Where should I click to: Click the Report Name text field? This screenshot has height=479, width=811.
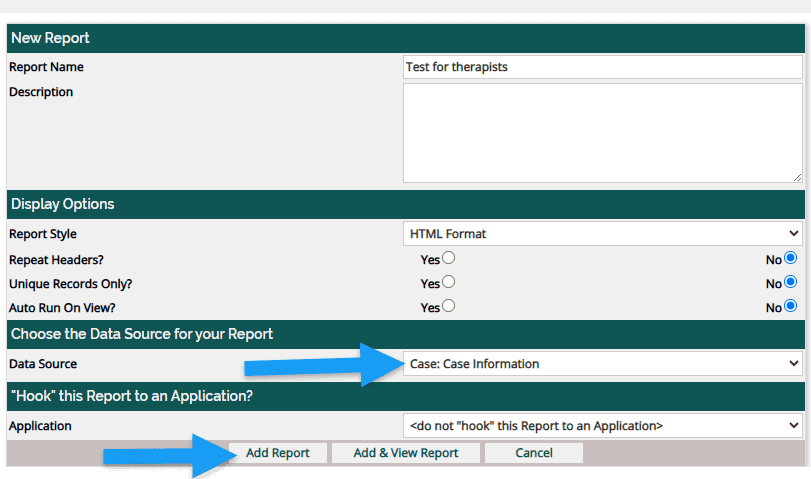point(602,67)
